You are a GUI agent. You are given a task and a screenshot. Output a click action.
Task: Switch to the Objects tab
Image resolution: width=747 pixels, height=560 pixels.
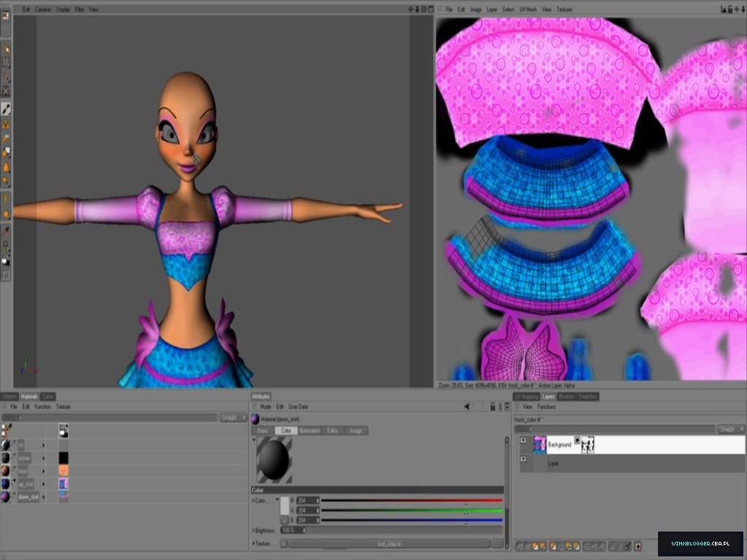click(9, 396)
